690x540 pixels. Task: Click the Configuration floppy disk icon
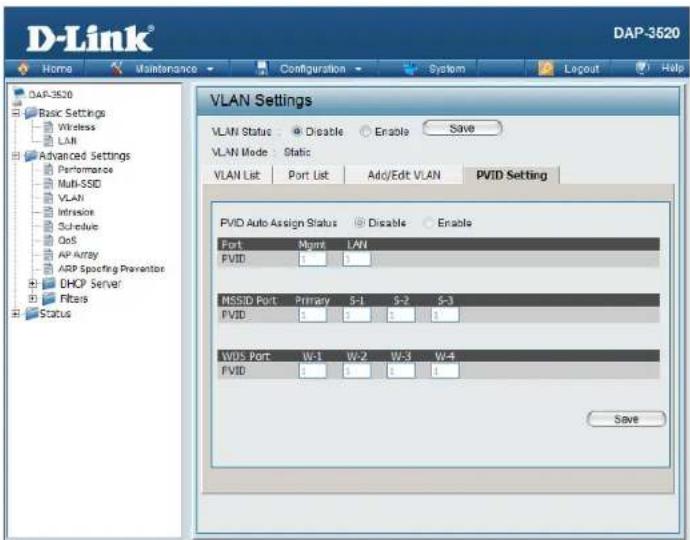(262, 68)
